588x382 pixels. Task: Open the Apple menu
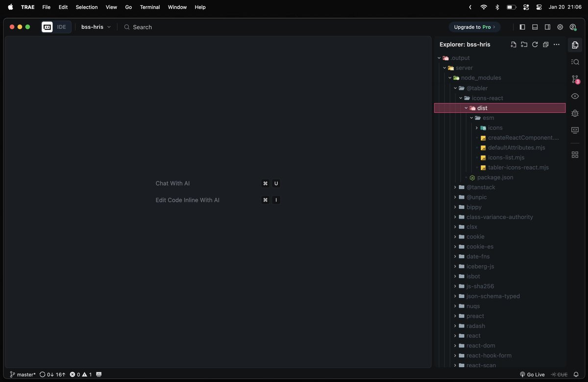[x=10, y=7]
